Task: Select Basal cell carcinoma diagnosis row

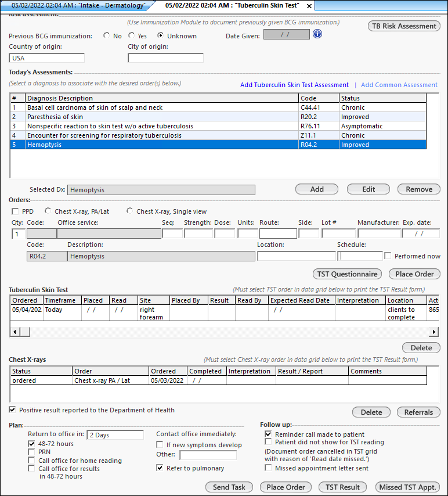Action: coord(218,107)
